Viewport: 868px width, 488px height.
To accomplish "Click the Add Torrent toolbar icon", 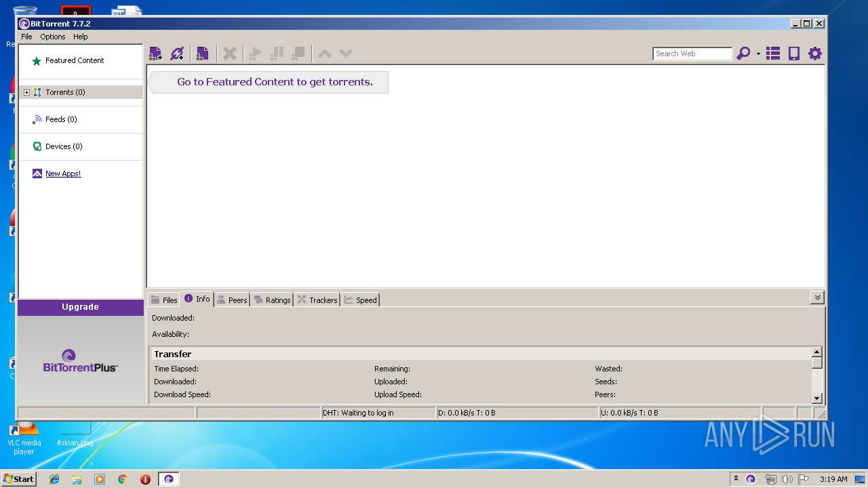I will pyautogui.click(x=155, y=54).
